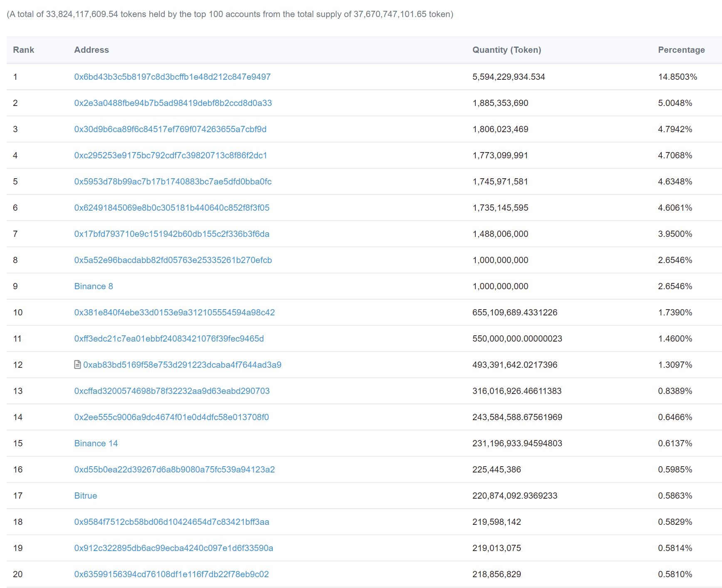
Task: Select percentage 1.3097%
Action: click(675, 365)
